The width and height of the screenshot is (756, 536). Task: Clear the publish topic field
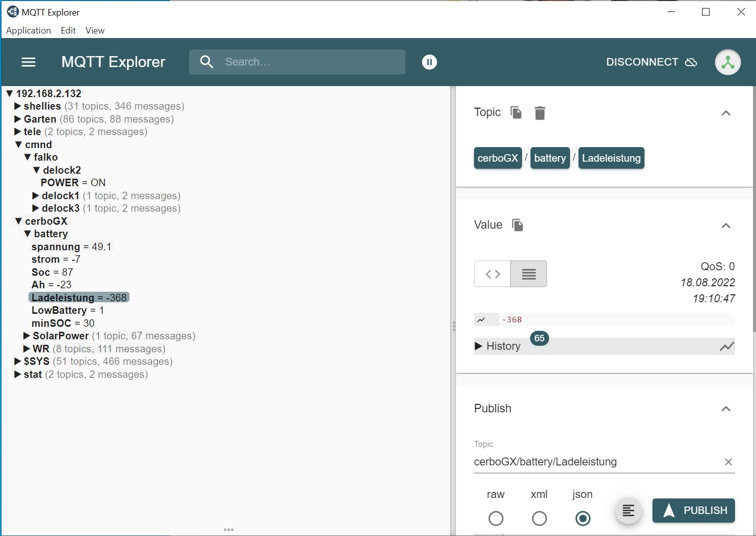click(x=728, y=462)
